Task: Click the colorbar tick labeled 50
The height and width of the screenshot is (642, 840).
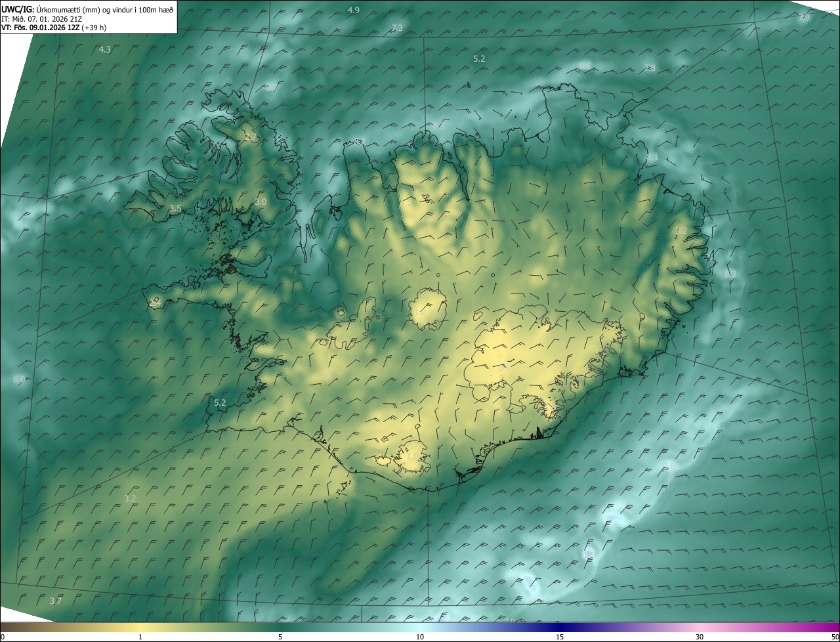Action: click(835, 637)
